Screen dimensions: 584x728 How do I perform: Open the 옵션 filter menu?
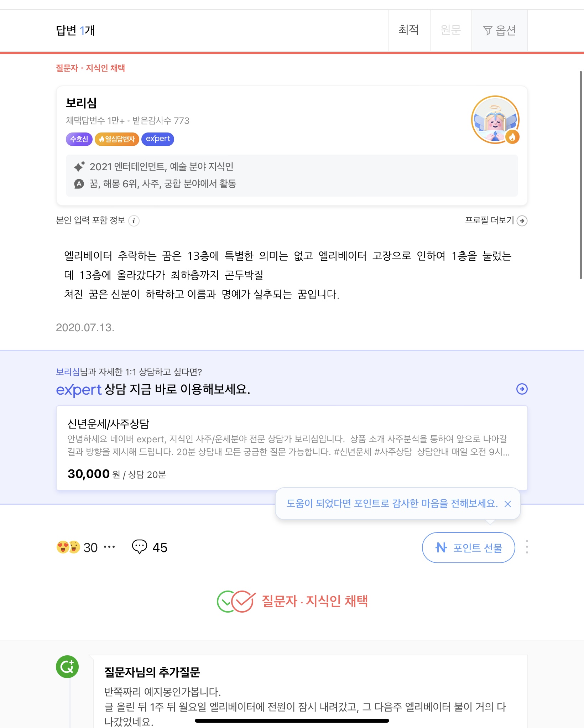pyautogui.click(x=500, y=31)
